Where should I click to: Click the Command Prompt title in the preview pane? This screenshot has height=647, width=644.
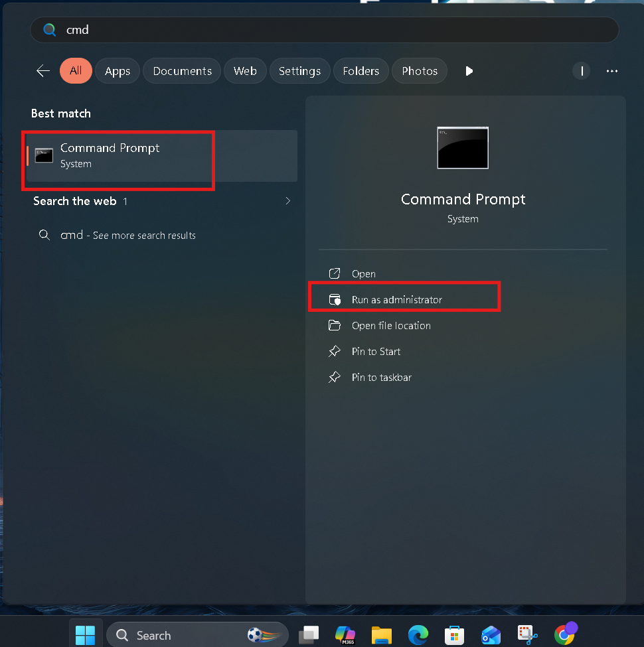tap(463, 199)
